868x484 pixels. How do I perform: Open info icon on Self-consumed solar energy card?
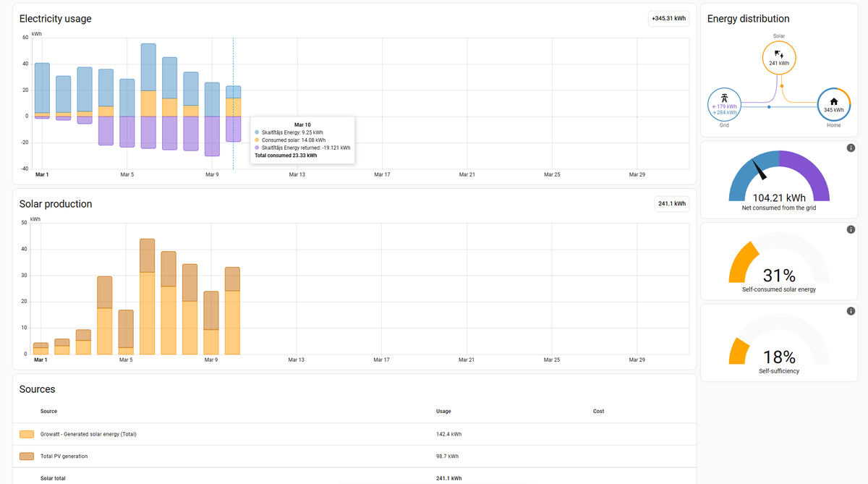pyautogui.click(x=851, y=229)
